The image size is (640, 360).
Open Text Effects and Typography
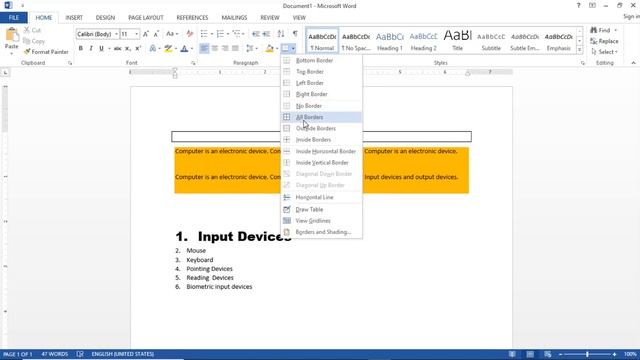click(x=153, y=49)
